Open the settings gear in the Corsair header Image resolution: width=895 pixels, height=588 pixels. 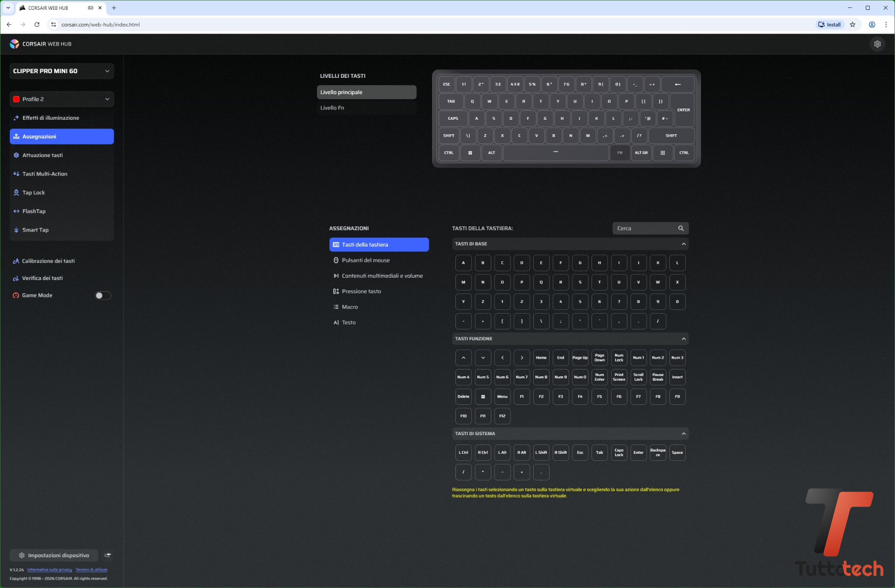(x=877, y=44)
